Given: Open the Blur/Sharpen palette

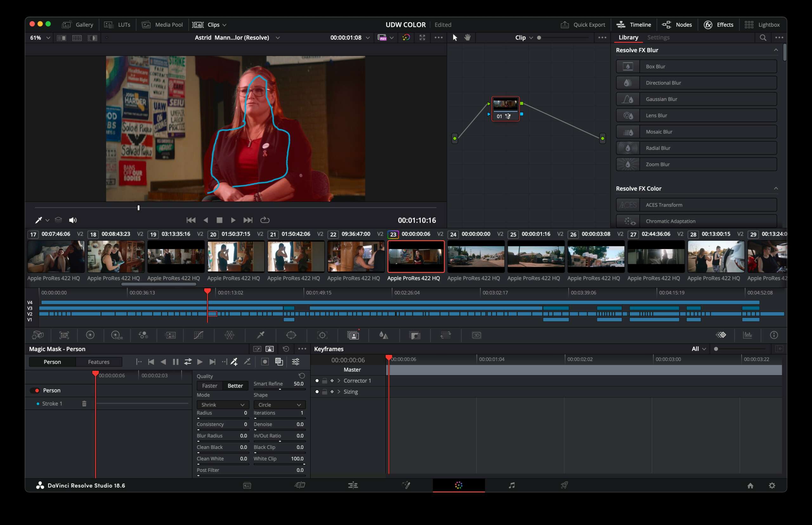Looking at the screenshot, I should coord(384,335).
